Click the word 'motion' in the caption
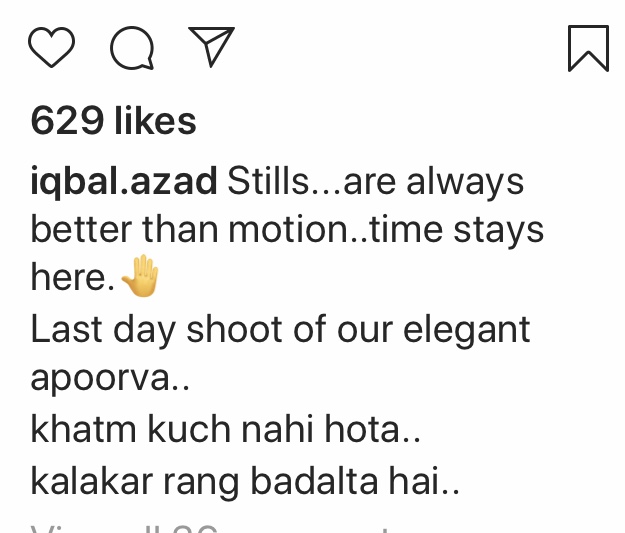The image size is (625, 533). [x=288, y=230]
